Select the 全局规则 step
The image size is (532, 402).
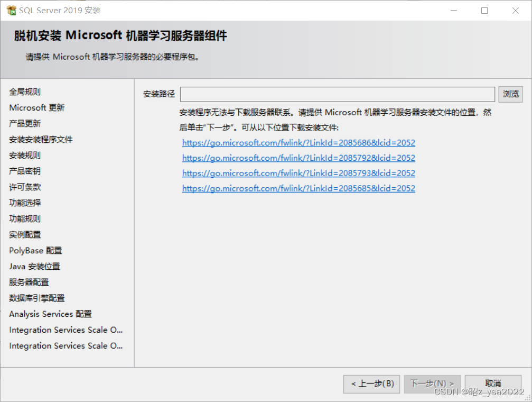[25, 92]
